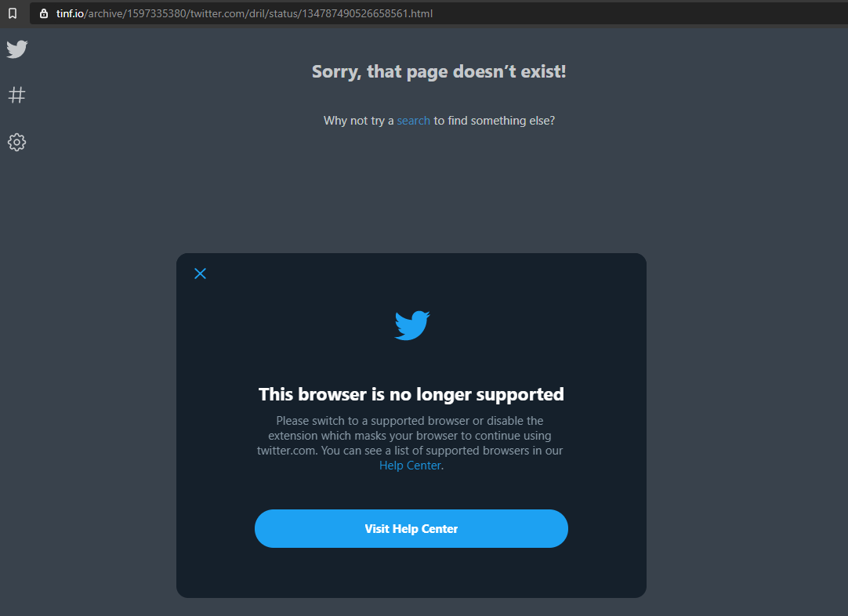Image resolution: width=848 pixels, height=616 pixels.
Task: Open the inline "Help Center" link
Action: pyautogui.click(x=410, y=466)
